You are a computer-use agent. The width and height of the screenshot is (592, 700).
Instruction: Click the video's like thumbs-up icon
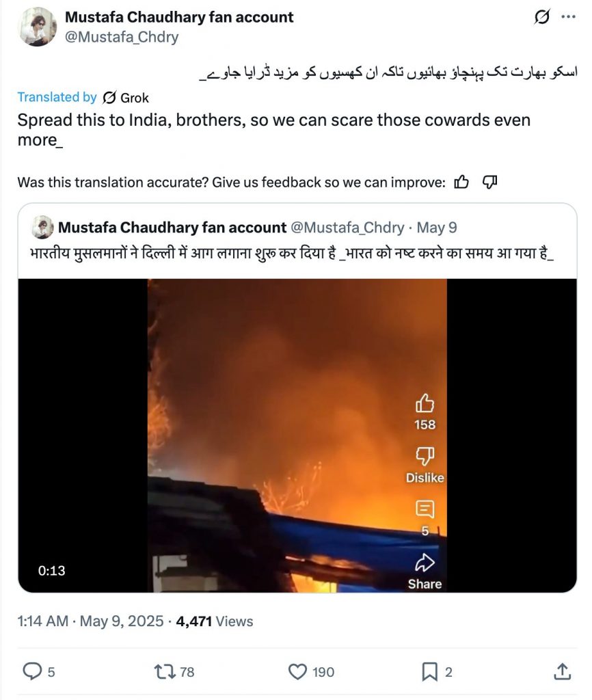[x=425, y=403]
